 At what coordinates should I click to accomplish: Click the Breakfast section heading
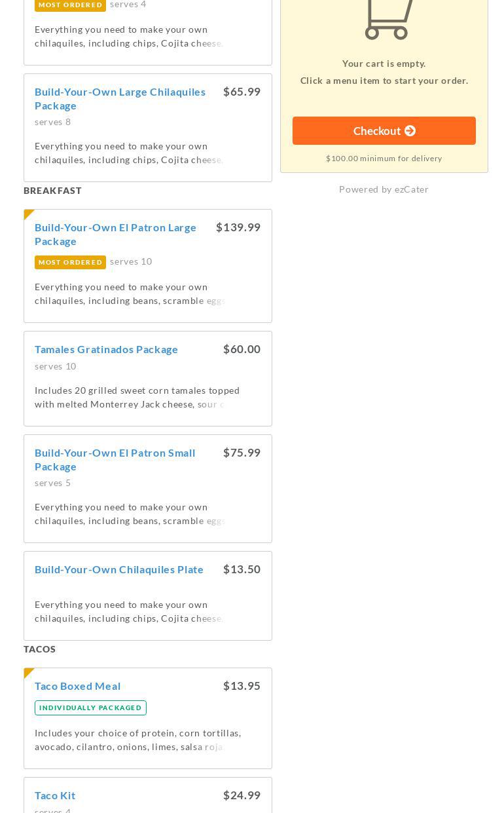(52, 191)
